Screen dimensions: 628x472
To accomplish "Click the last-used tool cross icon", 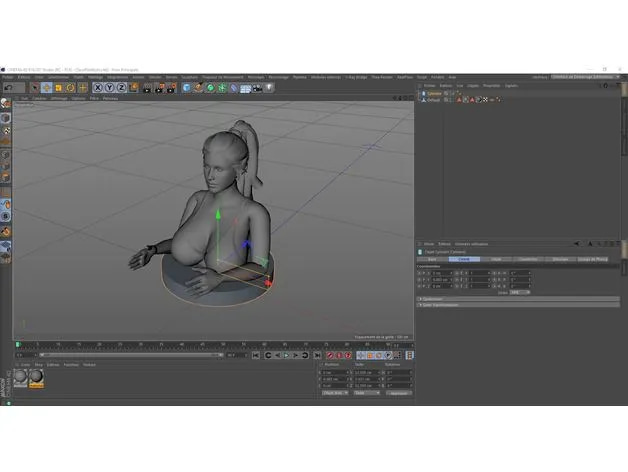I will click(83, 88).
